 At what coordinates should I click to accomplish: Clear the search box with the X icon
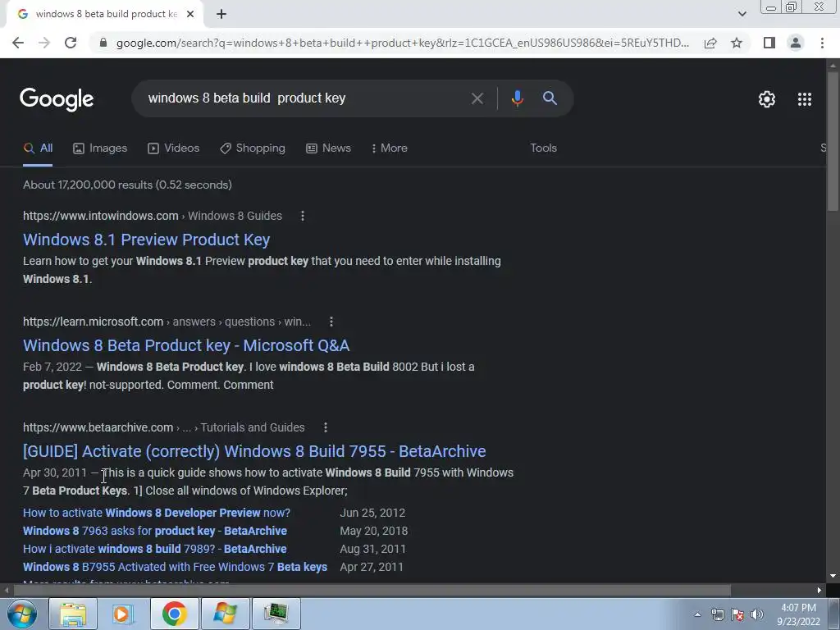pos(477,98)
